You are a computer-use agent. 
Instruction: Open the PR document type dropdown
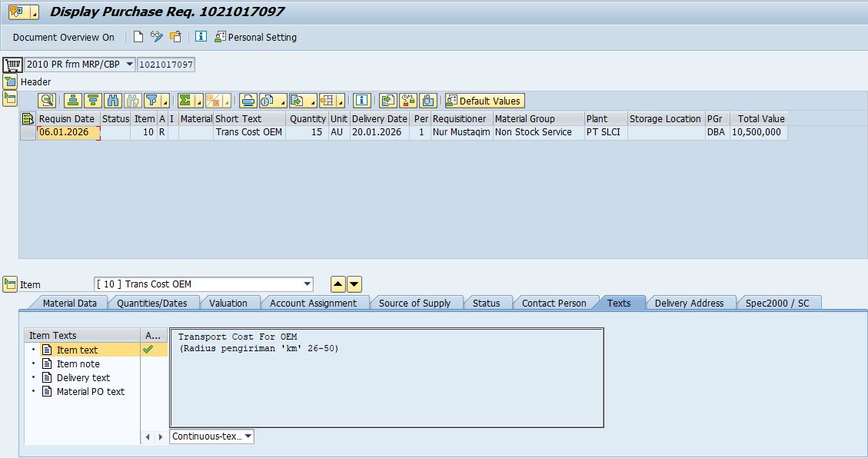[x=128, y=65]
